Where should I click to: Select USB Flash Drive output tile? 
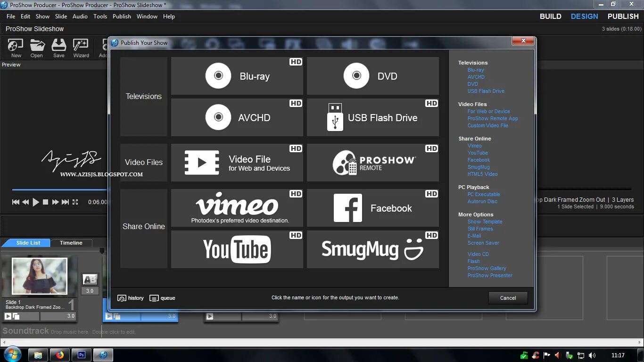pos(372,117)
